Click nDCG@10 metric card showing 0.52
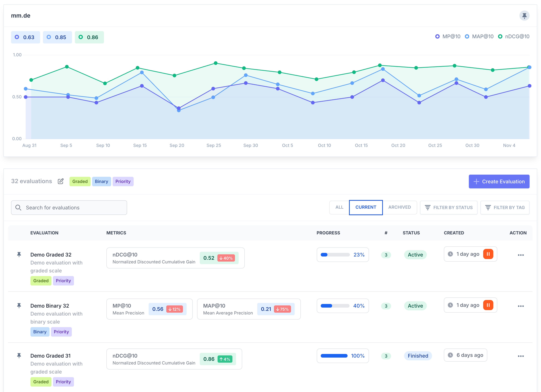 coord(175,258)
